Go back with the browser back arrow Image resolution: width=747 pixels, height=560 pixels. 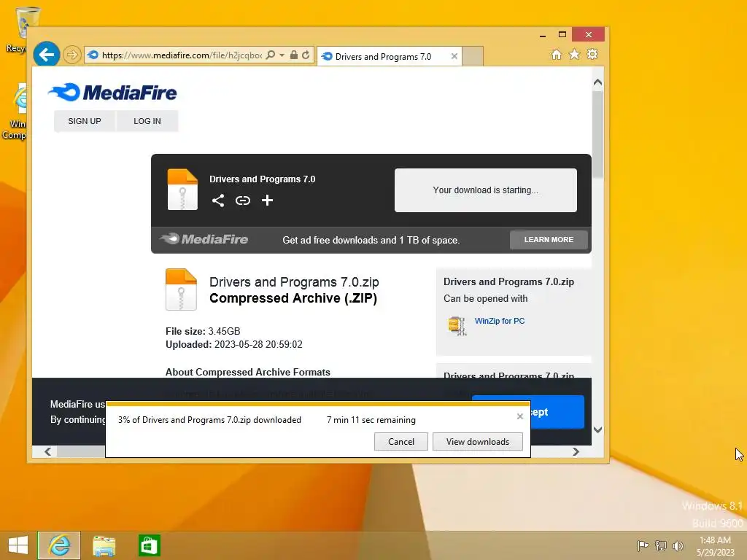click(46, 55)
